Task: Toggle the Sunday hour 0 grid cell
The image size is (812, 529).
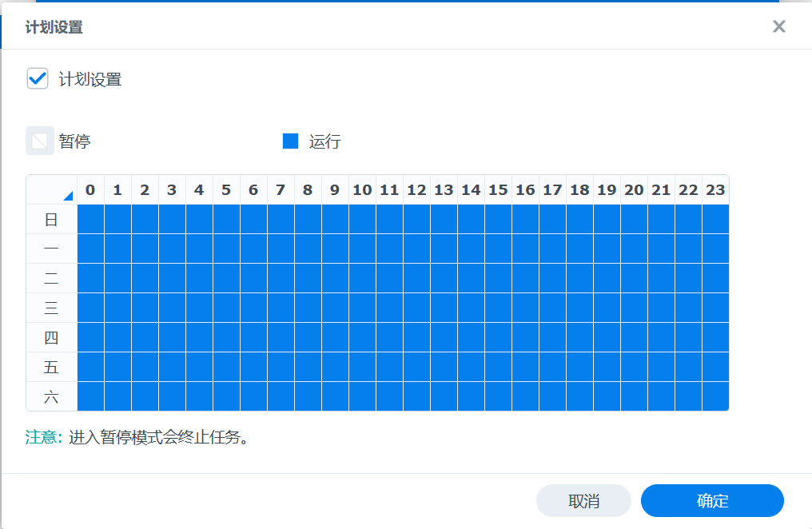Action: pyautogui.click(x=90, y=219)
